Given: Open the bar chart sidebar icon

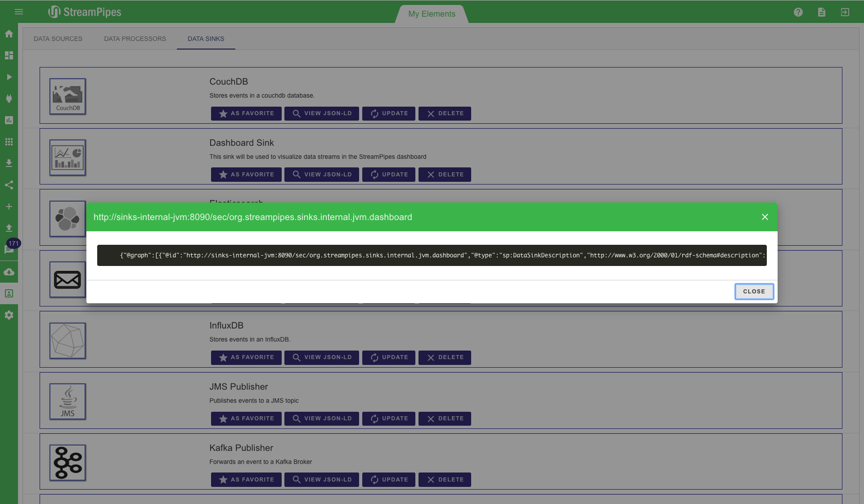Looking at the screenshot, I should point(9,120).
